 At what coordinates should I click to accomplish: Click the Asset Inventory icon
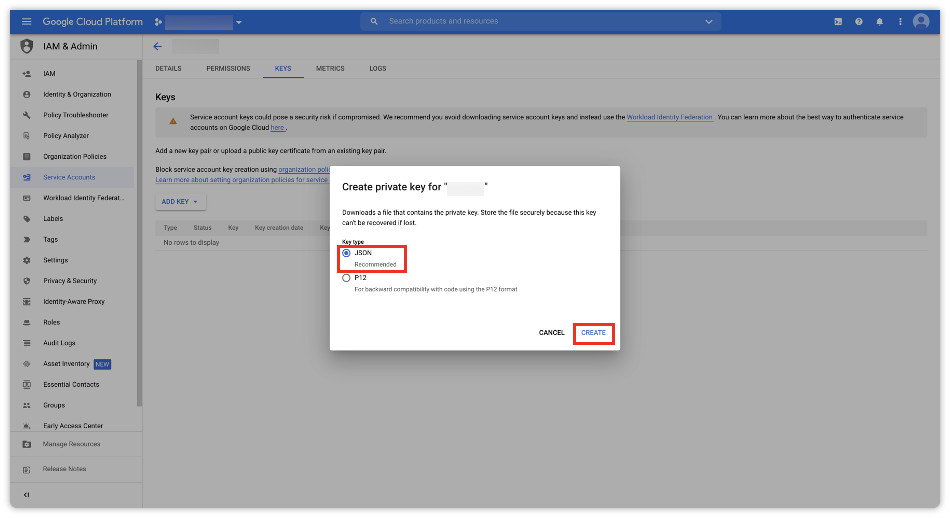(27, 364)
